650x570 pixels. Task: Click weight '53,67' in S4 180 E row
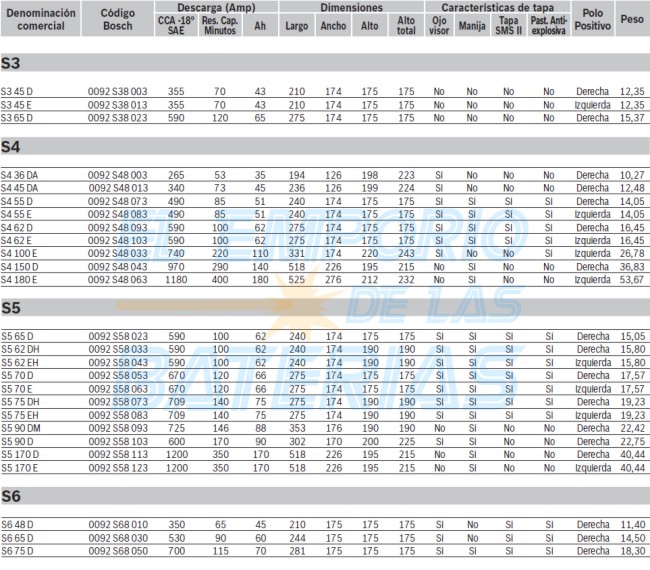tap(632, 280)
